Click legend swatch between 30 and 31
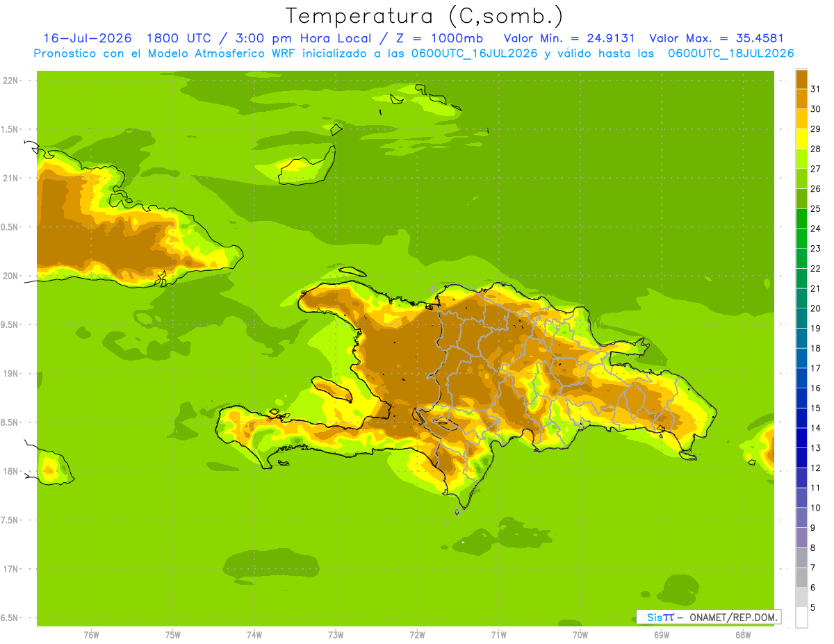This screenshot has width=834, height=644. click(801, 99)
